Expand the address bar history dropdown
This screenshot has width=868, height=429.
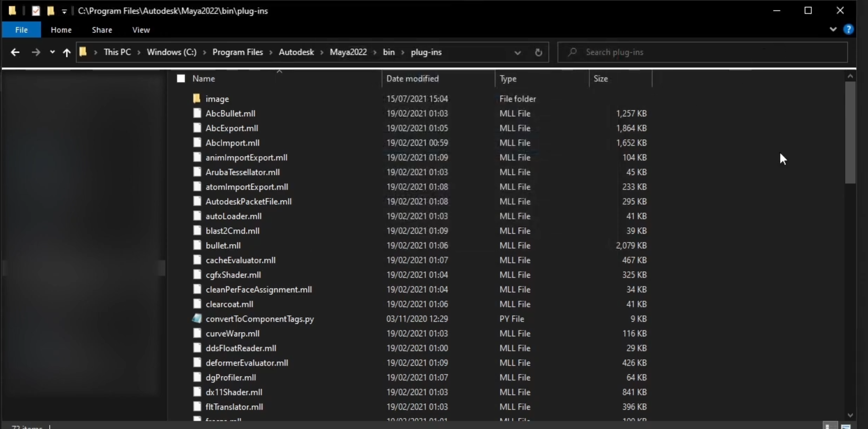point(517,52)
